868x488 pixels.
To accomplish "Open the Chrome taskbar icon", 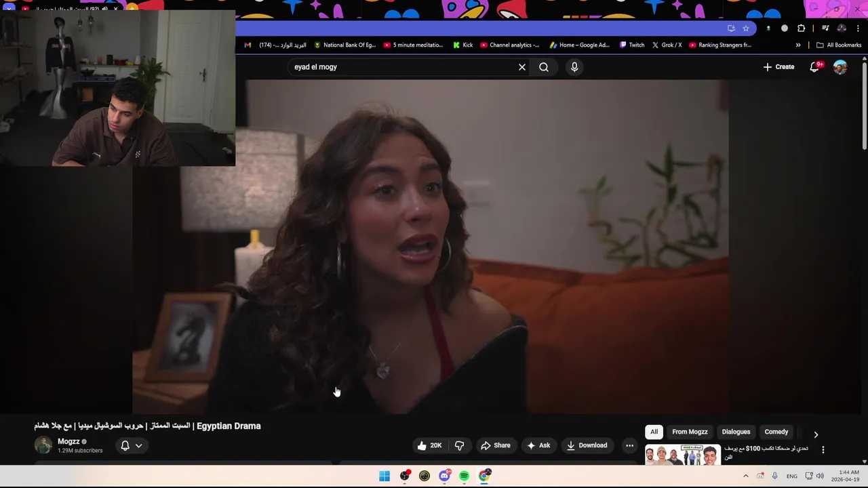I will [484, 476].
